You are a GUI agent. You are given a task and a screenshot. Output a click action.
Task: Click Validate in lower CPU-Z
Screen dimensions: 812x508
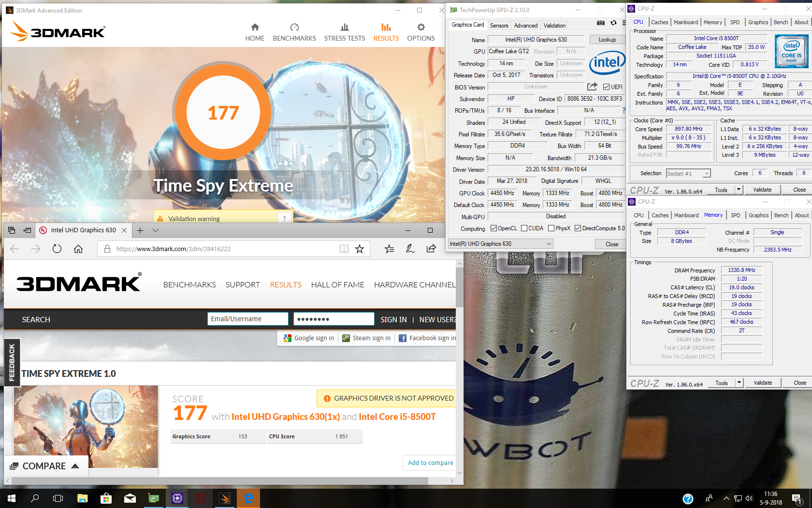pyautogui.click(x=763, y=383)
